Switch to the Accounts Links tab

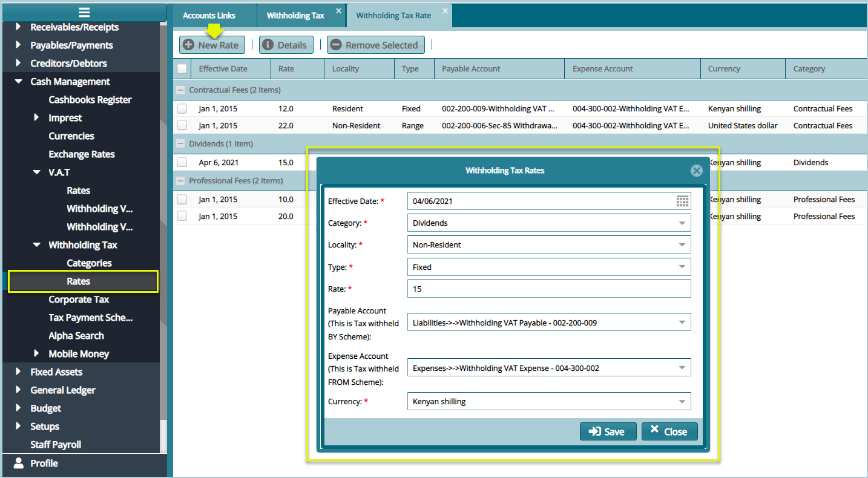click(x=209, y=16)
